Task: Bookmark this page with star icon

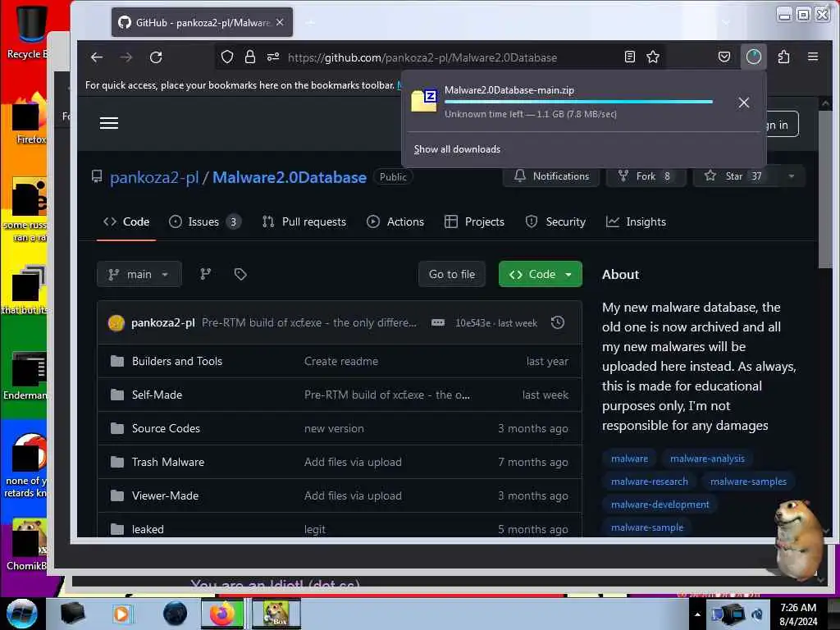Action: click(x=652, y=57)
